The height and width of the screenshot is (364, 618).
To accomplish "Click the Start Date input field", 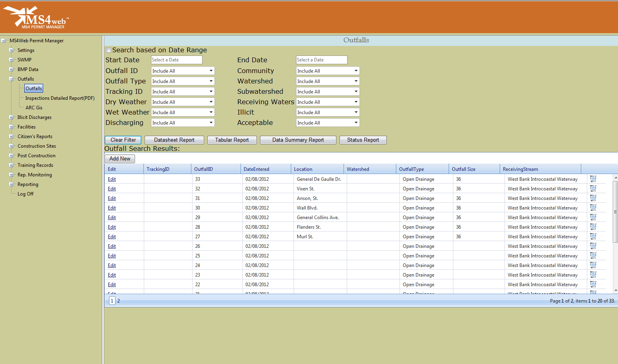I will pos(177,60).
